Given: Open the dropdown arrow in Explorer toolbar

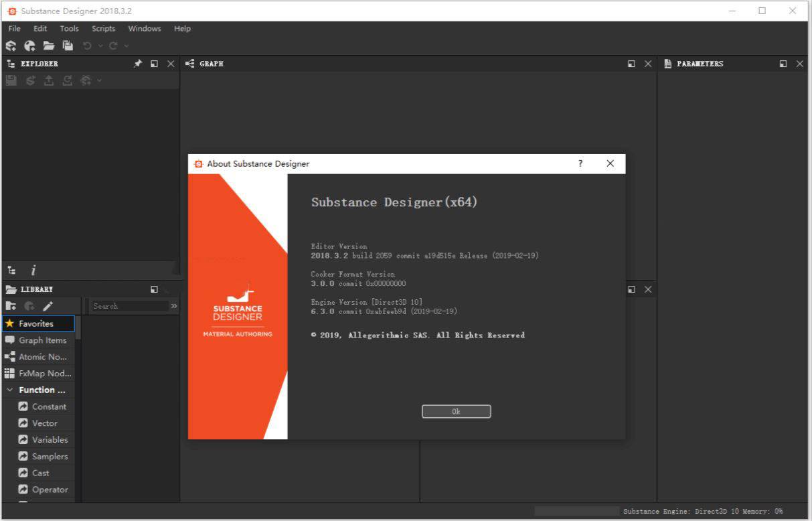Looking at the screenshot, I should point(99,80).
